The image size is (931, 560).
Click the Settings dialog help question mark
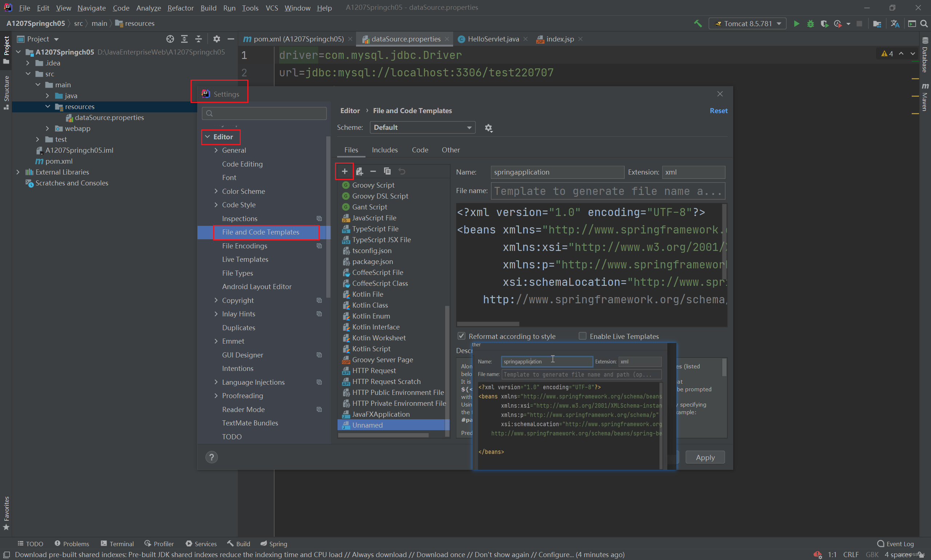[212, 457]
